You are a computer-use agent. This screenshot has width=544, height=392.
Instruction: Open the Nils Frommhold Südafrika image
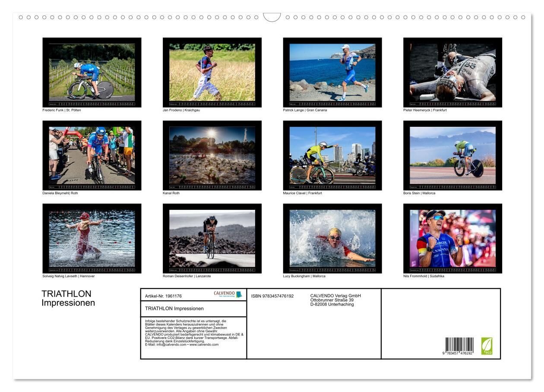[452, 238]
